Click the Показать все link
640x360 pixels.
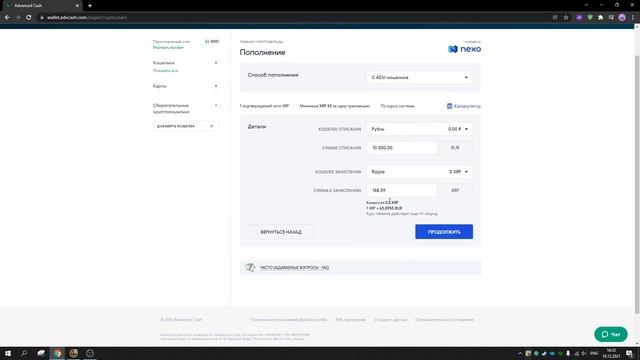click(x=165, y=71)
